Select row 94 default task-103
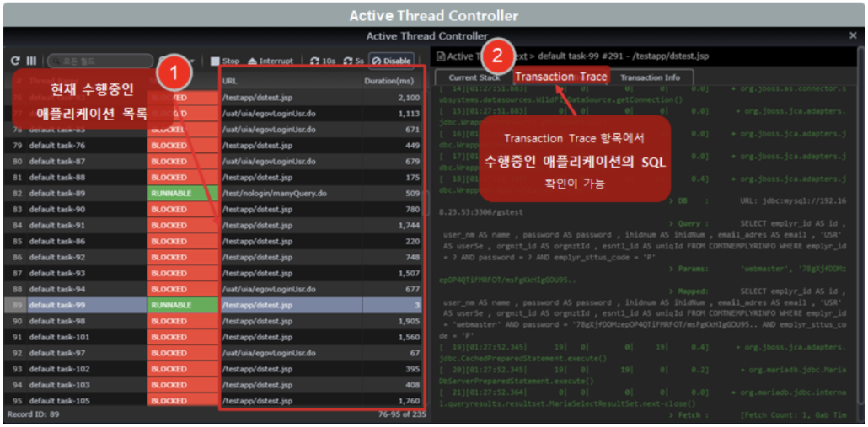Viewport: 868px width, 427px height. pyautogui.click(x=213, y=384)
